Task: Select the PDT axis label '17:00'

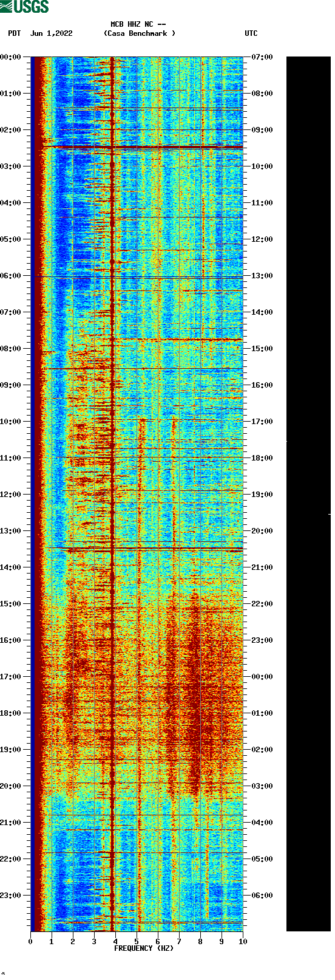Action: [10, 677]
